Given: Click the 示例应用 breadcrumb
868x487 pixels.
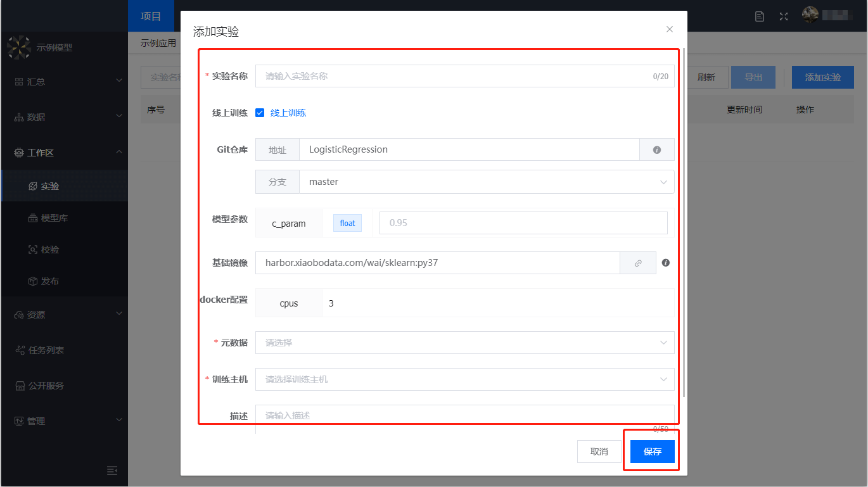Looking at the screenshot, I should pos(158,44).
